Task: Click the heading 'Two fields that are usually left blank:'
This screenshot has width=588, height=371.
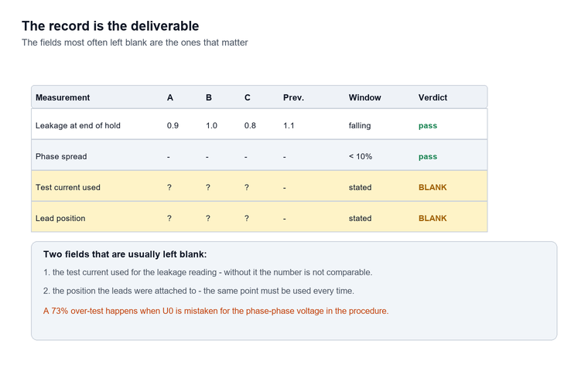Action: click(125, 254)
